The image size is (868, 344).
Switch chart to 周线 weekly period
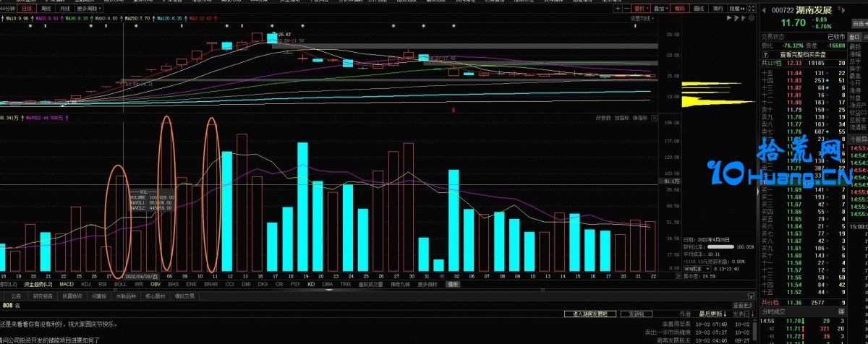[x=45, y=8]
